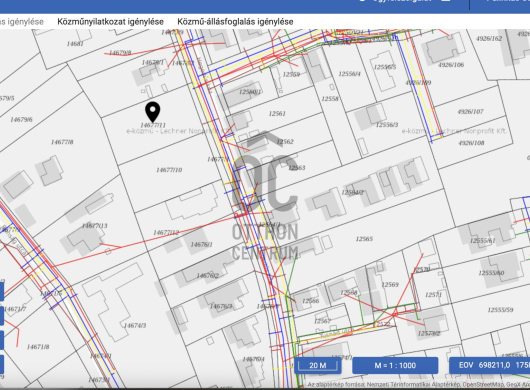This screenshot has width=530, height=390.
Task: Select parcel label 12558
Action: pos(330,99)
